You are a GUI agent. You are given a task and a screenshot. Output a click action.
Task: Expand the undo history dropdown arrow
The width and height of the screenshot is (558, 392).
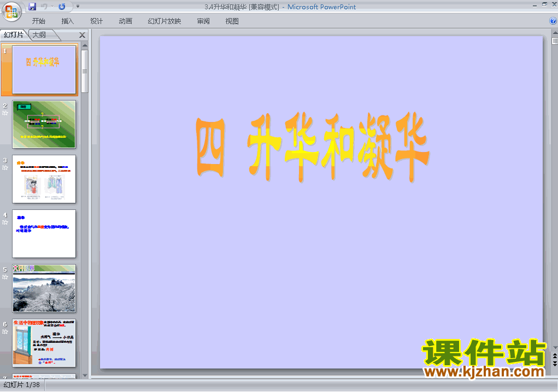pos(52,7)
